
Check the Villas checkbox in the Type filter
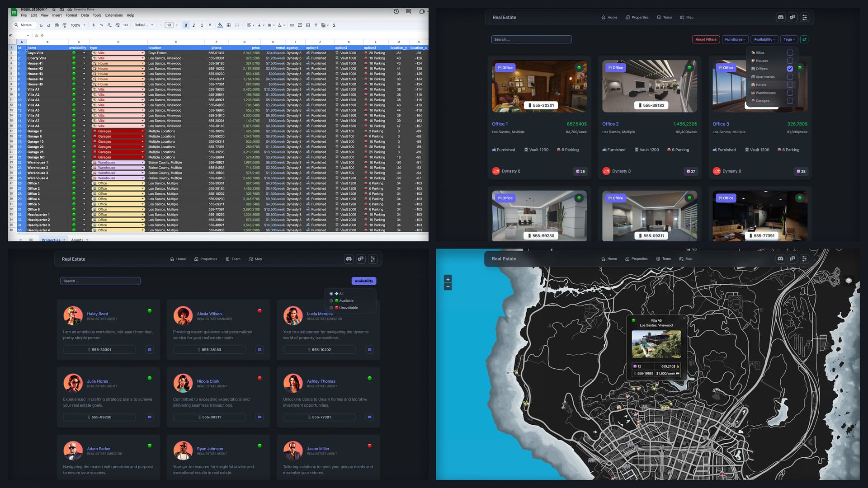click(x=790, y=52)
